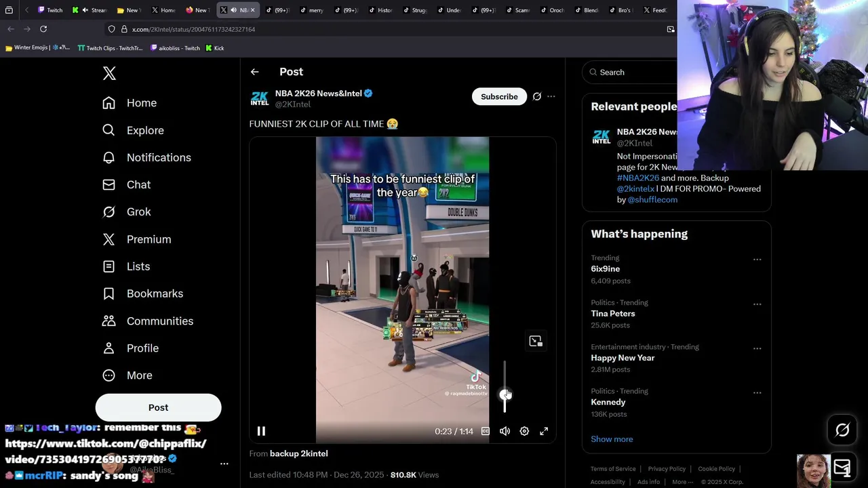The image size is (868, 488).
Task: Open Lists in the sidebar
Action: pyautogui.click(x=126, y=266)
